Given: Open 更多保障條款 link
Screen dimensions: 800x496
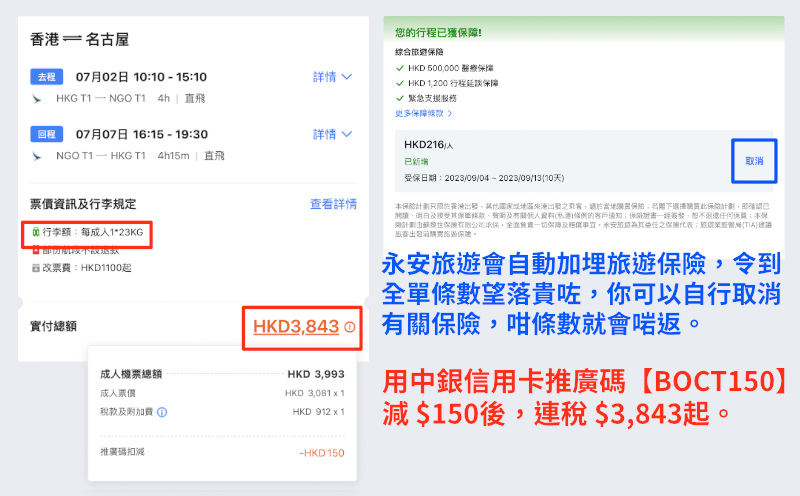Looking at the screenshot, I should tap(423, 113).
